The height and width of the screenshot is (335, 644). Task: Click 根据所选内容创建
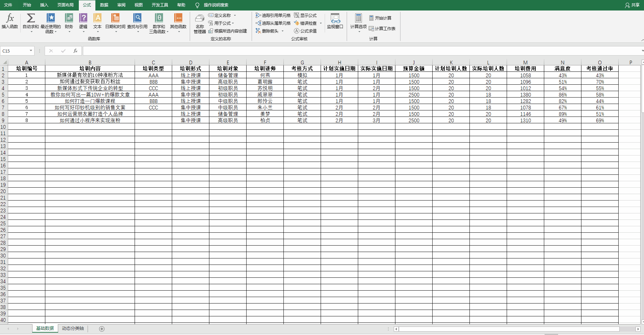click(228, 31)
